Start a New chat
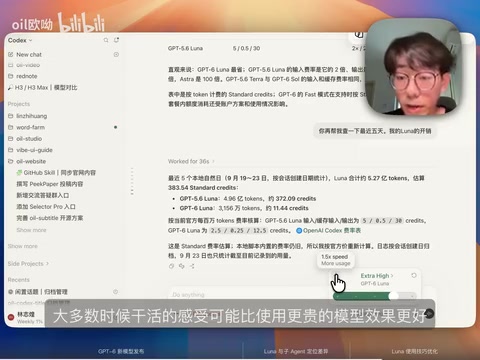The width and height of the screenshot is (480, 360). coord(29,54)
